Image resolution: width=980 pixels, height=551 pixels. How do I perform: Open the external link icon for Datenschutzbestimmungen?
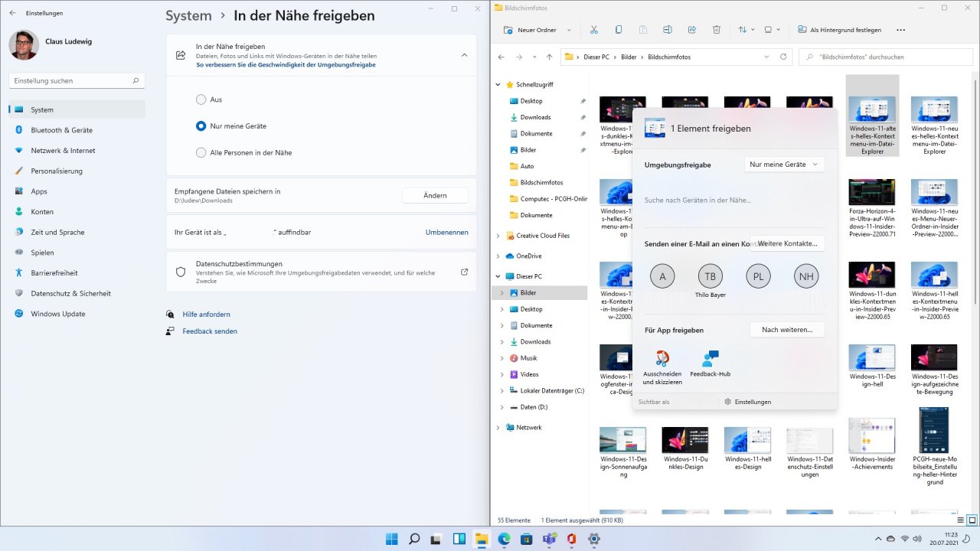tap(464, 272)
